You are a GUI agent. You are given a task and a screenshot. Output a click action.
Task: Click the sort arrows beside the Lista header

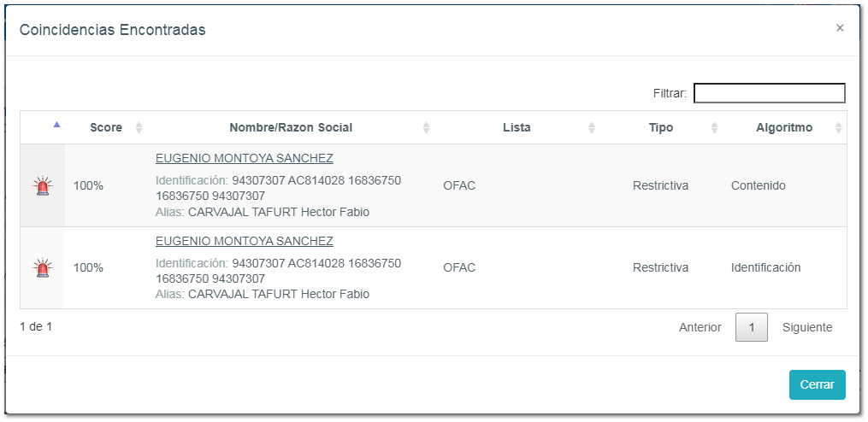(x=591, y=128)
